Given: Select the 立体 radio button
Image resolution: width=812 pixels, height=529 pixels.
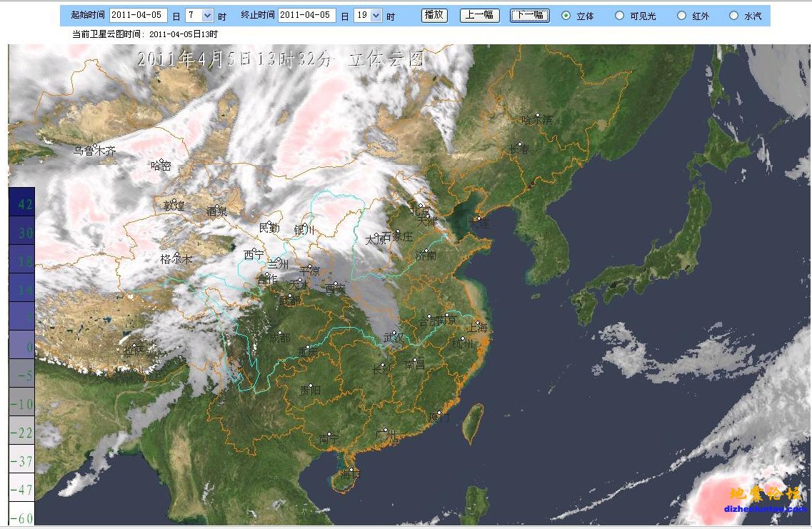Looking at the screenshot, I should (566, 16).
